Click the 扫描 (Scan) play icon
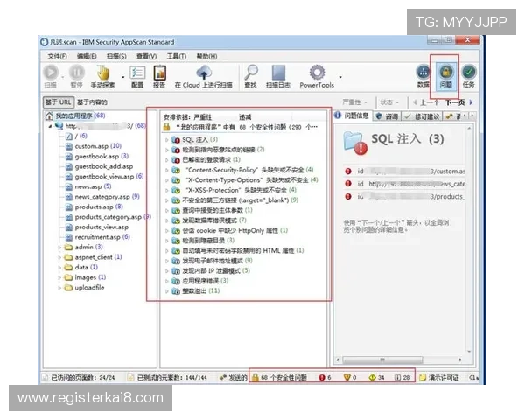 (51, 73)
